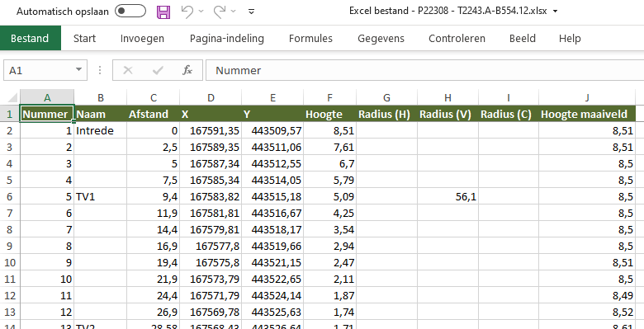This screenshot has height=329, width=644.
Task: Click the Undo arrow icon
Action: (187, 12)
